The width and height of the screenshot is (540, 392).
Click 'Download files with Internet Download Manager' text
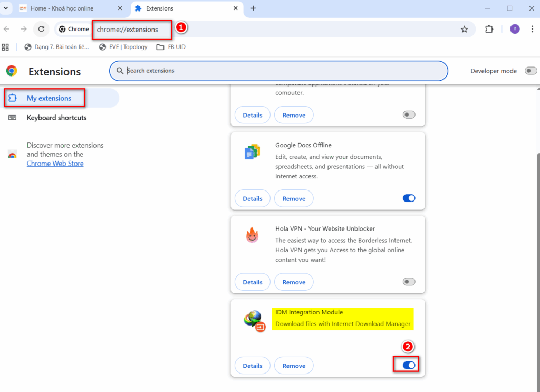[x=343, y=324]
